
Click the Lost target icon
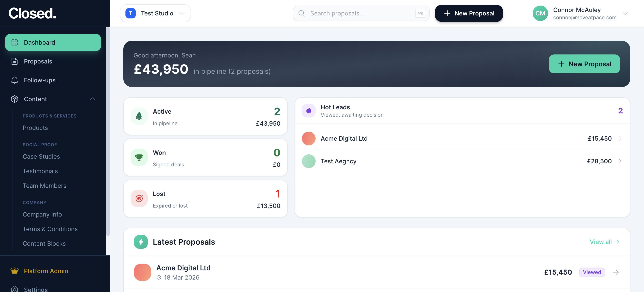tap(139, 198)
